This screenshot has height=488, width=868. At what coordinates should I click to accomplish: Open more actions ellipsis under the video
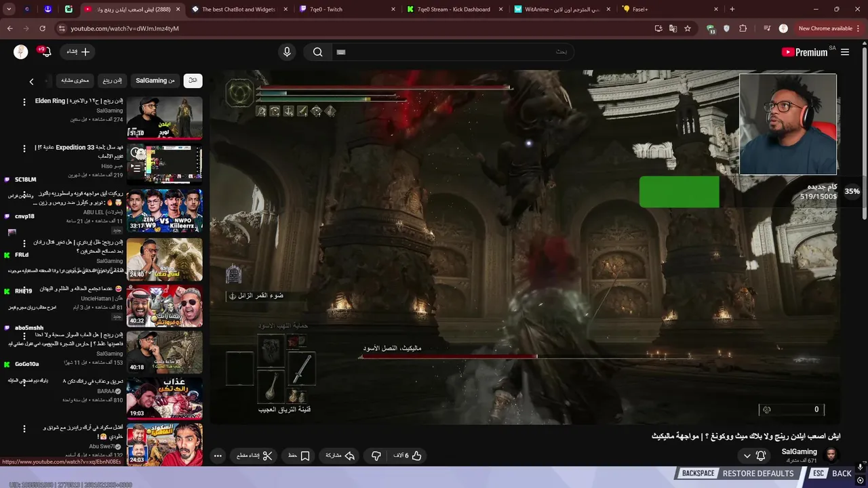click(x=218, y=456)
